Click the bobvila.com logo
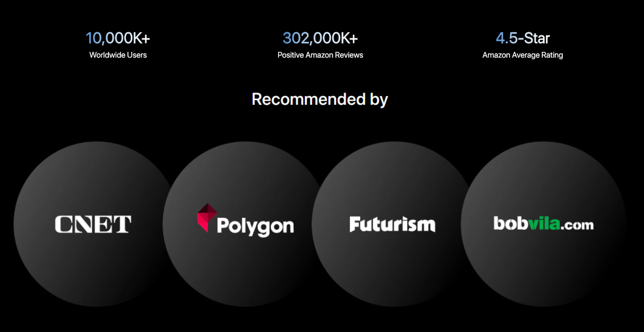The width and height of the screenshot is (644, 332). point(543,224)
